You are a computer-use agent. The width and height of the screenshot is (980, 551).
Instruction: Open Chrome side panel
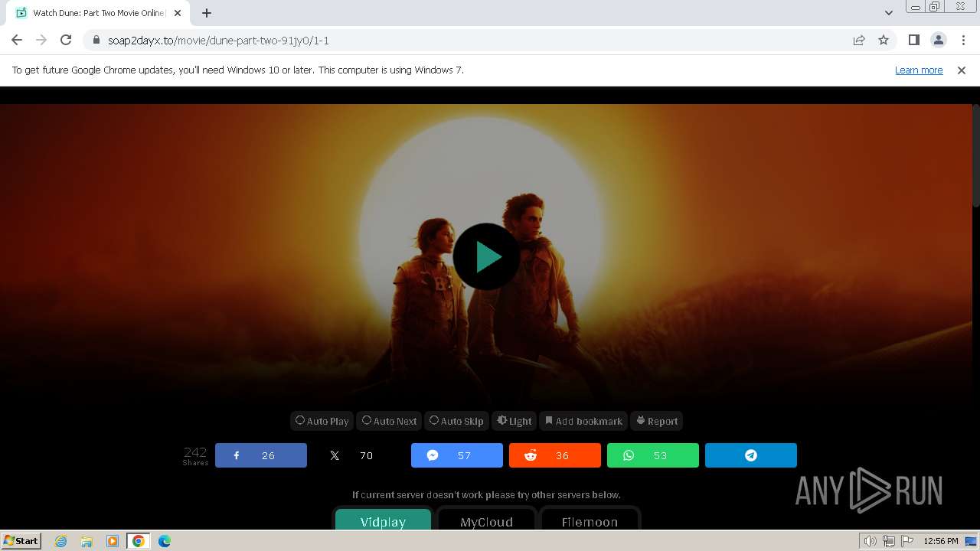click(x=913, y=40)
